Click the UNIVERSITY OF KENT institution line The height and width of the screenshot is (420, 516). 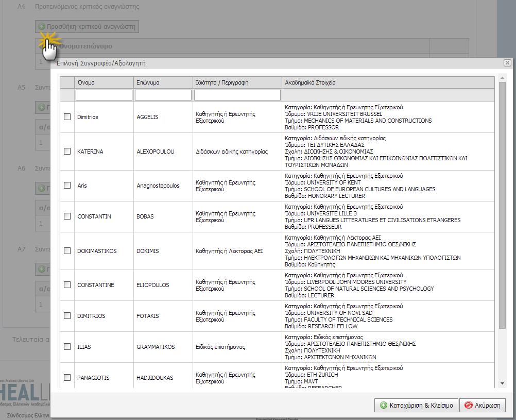(322, 182)
